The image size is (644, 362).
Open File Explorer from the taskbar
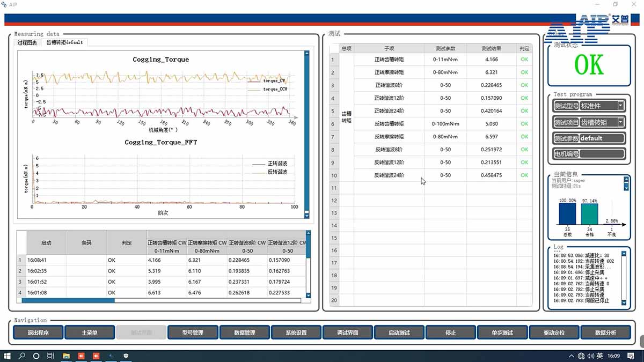coord(67,356)
